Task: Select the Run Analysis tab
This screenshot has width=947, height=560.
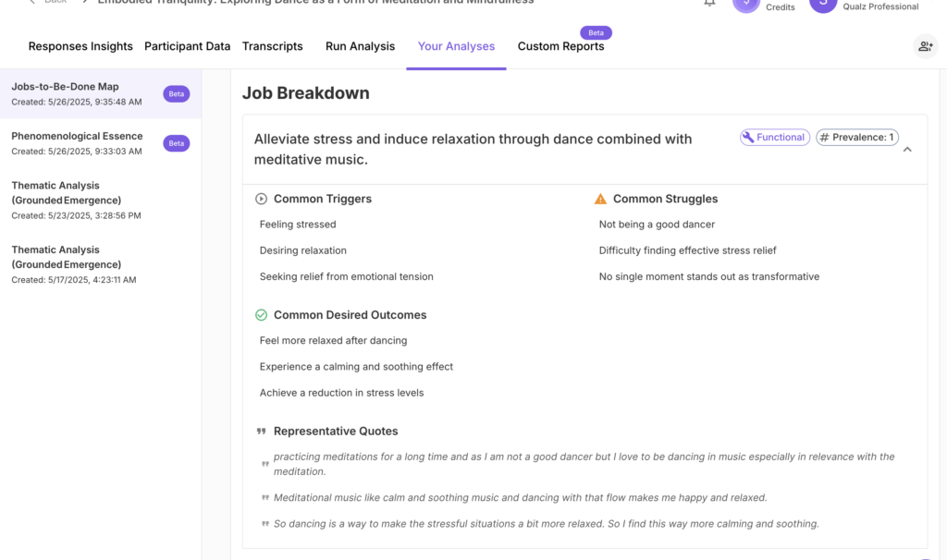Action: point(360,46)
